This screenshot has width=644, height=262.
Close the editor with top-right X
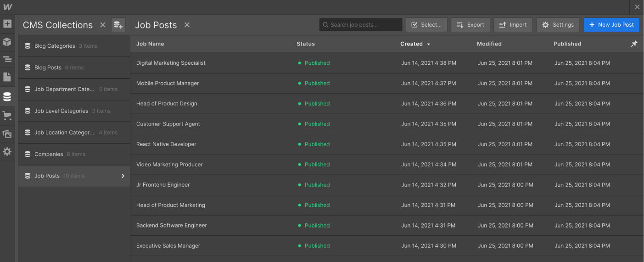637,7
